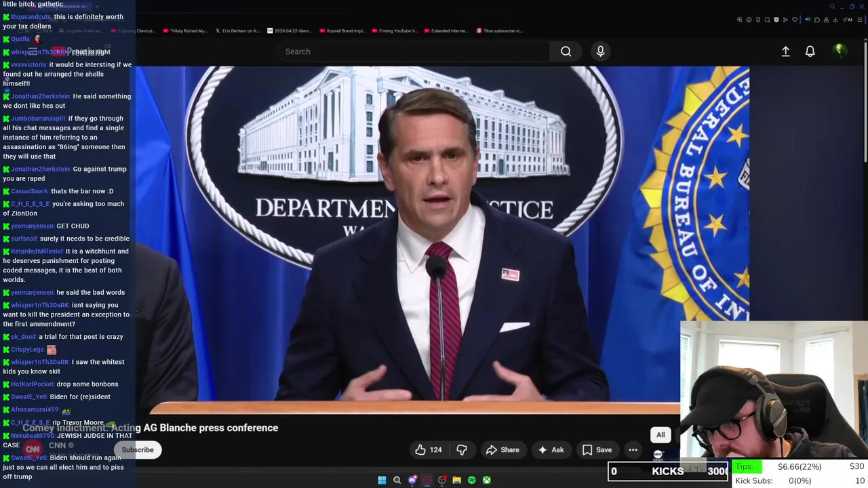The width and height of the screenshot is (868, 488).
Task: Open the browser profile person icon
Action: (826, 20)
